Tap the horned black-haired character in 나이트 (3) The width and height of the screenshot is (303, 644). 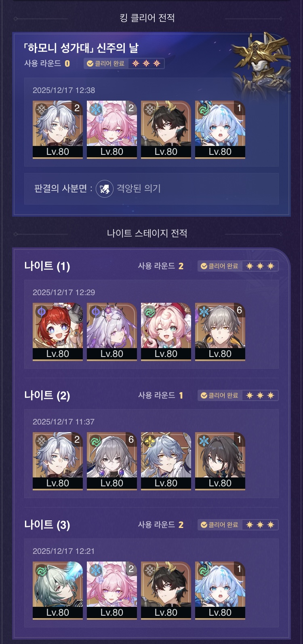(166, 590)
